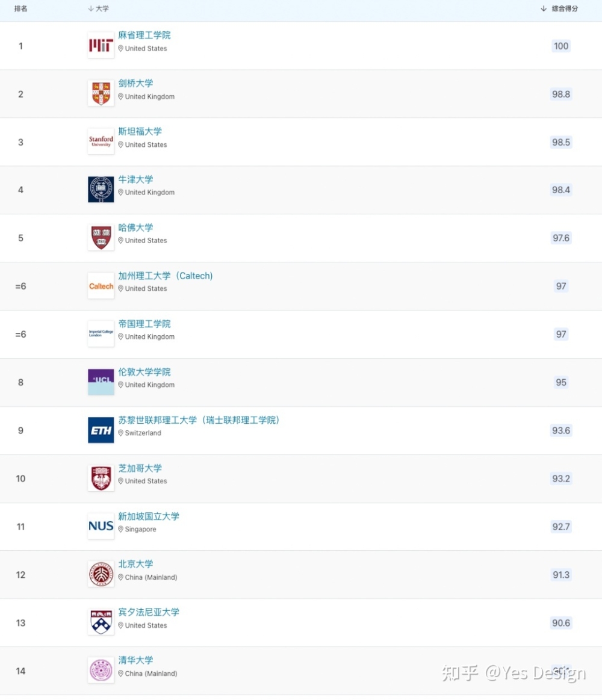Open the 清华大学 link
The height and width of the screenshot is (700, 602).
pyautogui.click(x=136, y=660)
